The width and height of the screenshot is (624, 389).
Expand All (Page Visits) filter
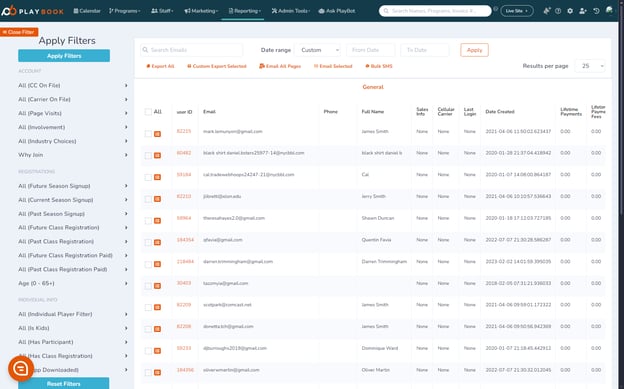73,113
